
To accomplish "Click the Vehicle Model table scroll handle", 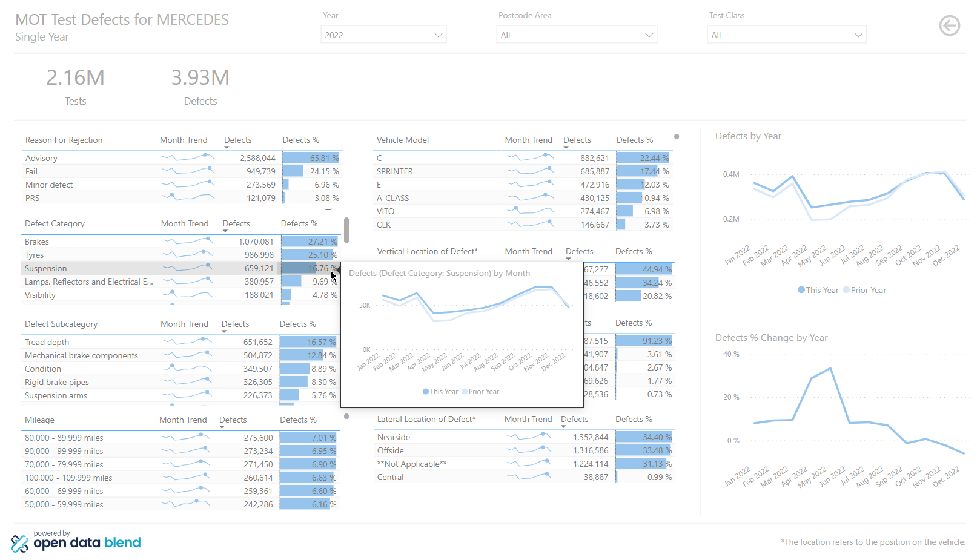I will pyautogui.click(x=677, y=137).
